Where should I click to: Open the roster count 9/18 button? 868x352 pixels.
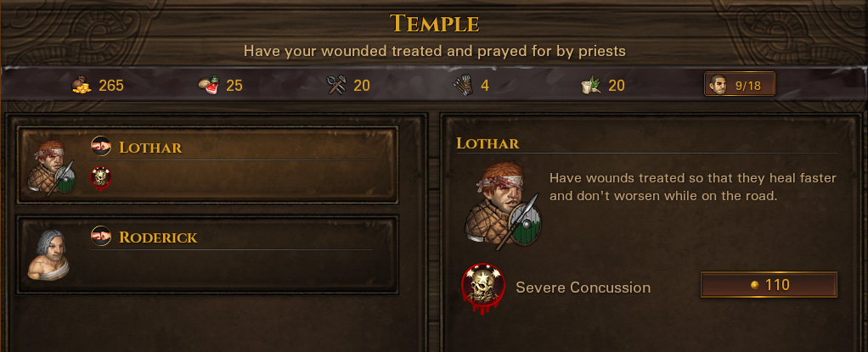pos(739,84)
